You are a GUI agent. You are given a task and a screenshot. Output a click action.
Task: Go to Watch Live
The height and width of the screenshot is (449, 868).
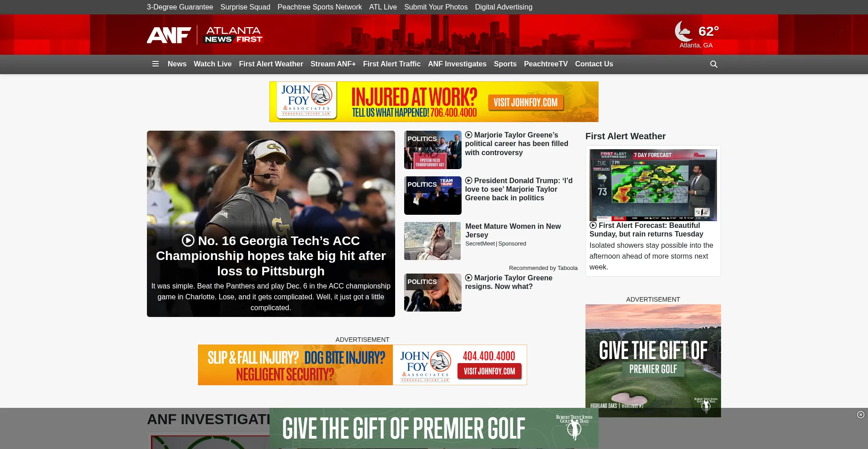212,64
